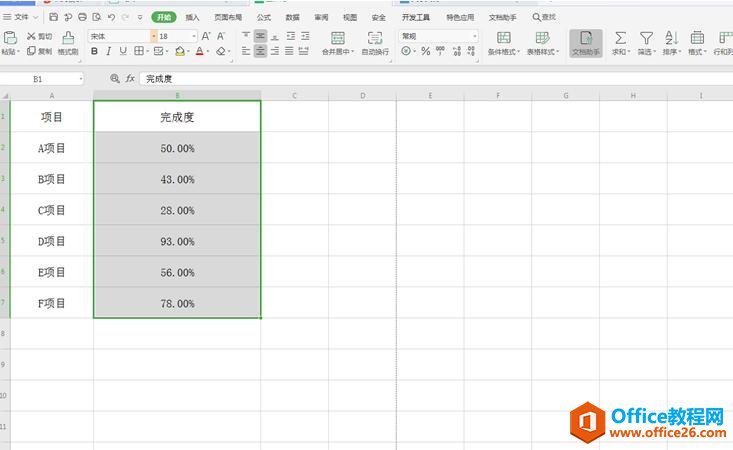Click the top vertical align icon
The width and height of the screenshot is (733, 450).
click(x=246, y=36)
